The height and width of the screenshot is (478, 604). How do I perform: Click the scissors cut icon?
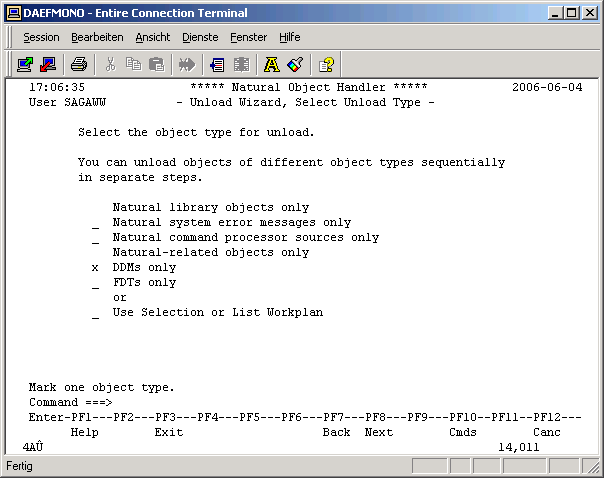pos(111,64)
